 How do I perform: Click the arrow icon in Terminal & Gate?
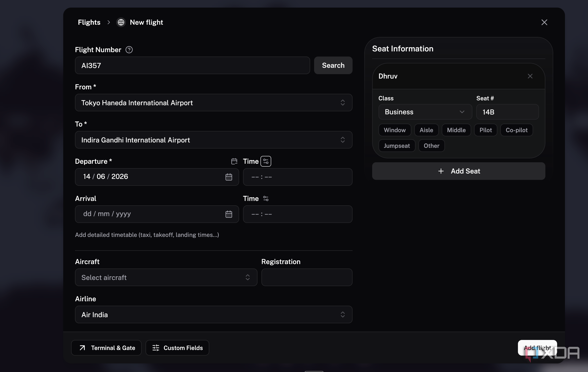pos(82,348)
